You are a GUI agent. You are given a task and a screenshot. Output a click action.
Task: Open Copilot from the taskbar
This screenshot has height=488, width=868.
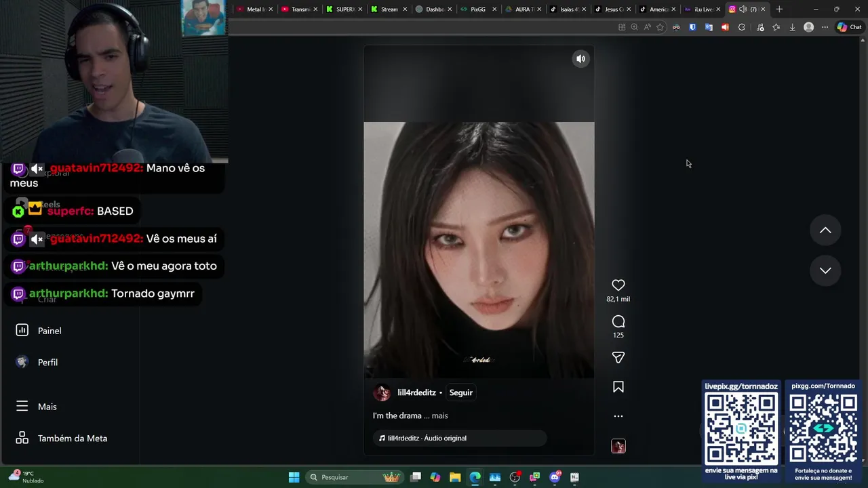coord(435,477)
